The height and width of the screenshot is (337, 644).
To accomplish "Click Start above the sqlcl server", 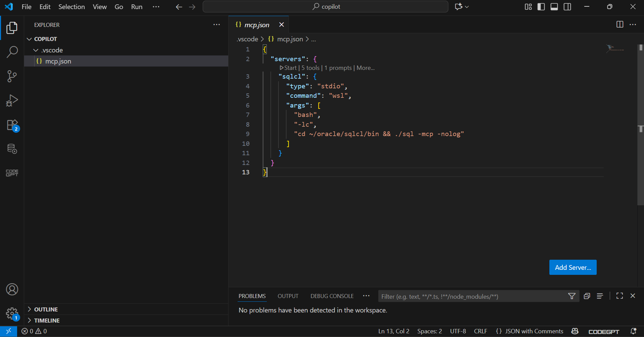I will coord(288,68).
